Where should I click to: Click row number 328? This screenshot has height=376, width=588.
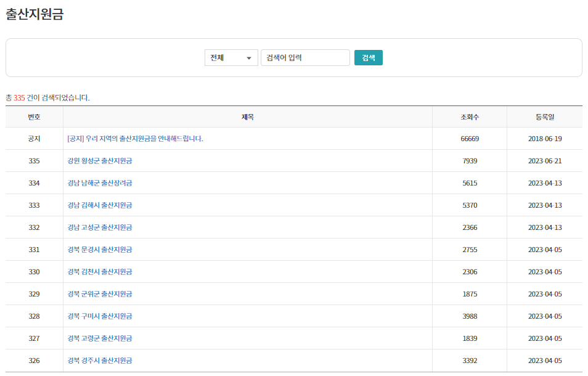(34, 316)
